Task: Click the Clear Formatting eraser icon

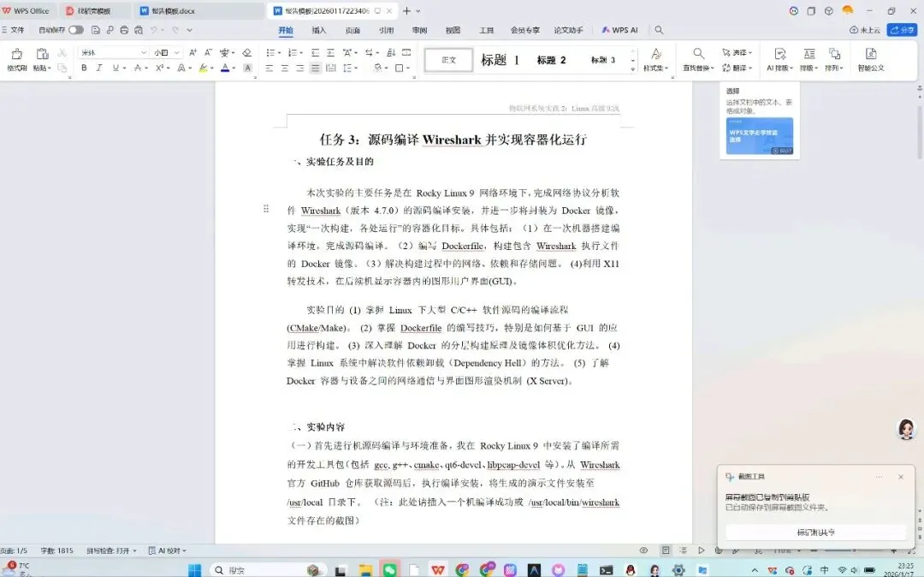Action: (247, 52)
